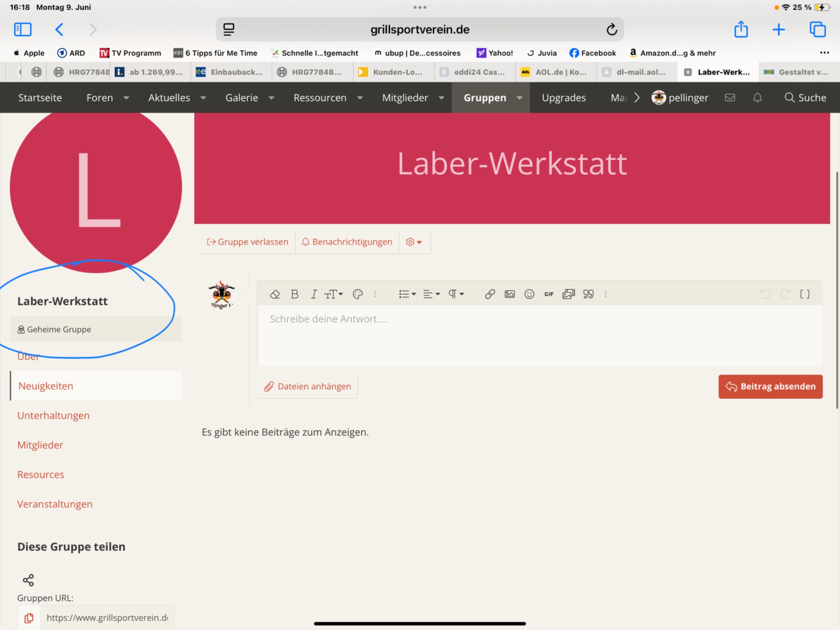The height and width of the screenshot is (630, 840).
Task: Click Dateien anhängen button
Action: pos(307,386)
